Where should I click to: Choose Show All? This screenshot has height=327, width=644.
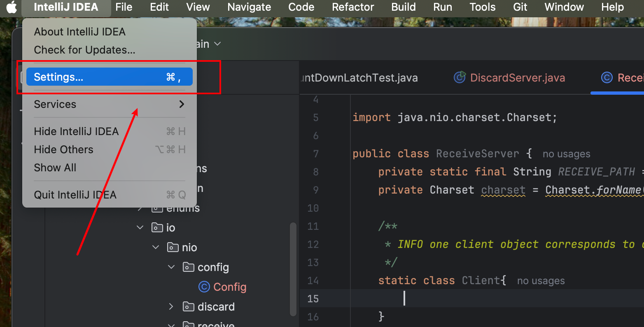110,168
